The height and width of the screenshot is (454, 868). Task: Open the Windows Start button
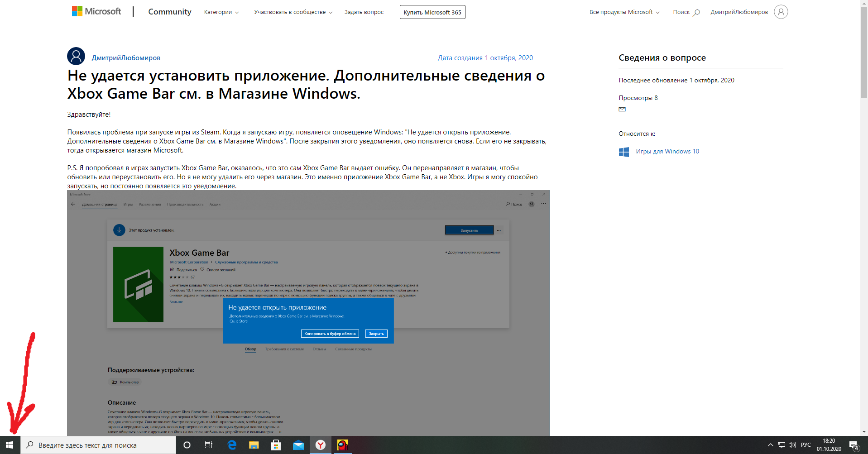(10, 445)
